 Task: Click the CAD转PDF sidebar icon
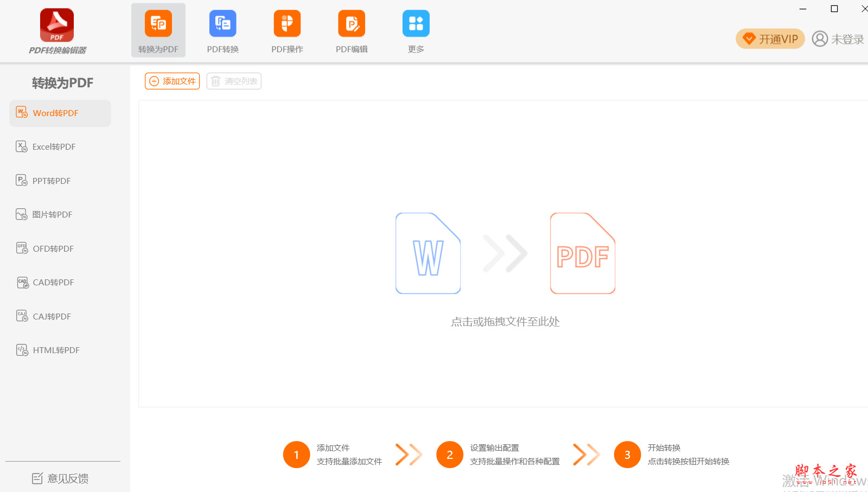(x=22, y=282)
